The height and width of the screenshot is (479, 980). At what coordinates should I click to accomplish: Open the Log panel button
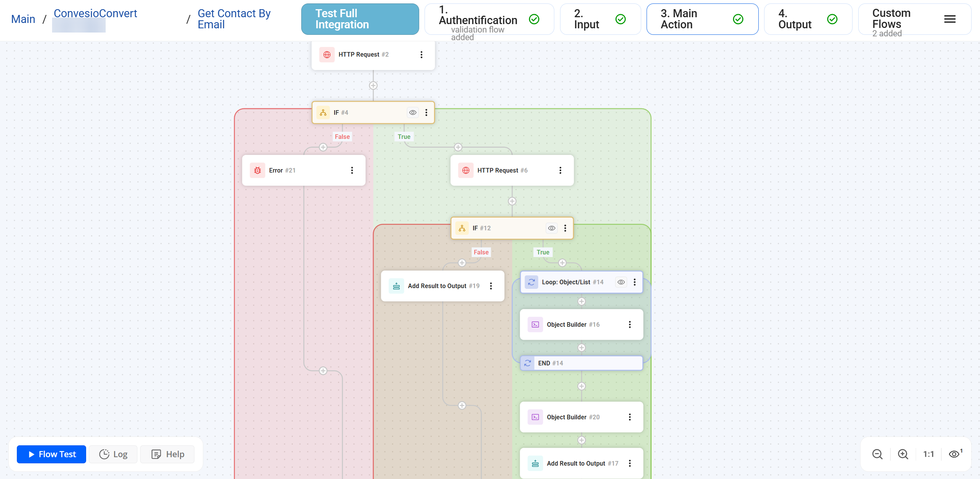pyautogui.click(x=113, y=454)
